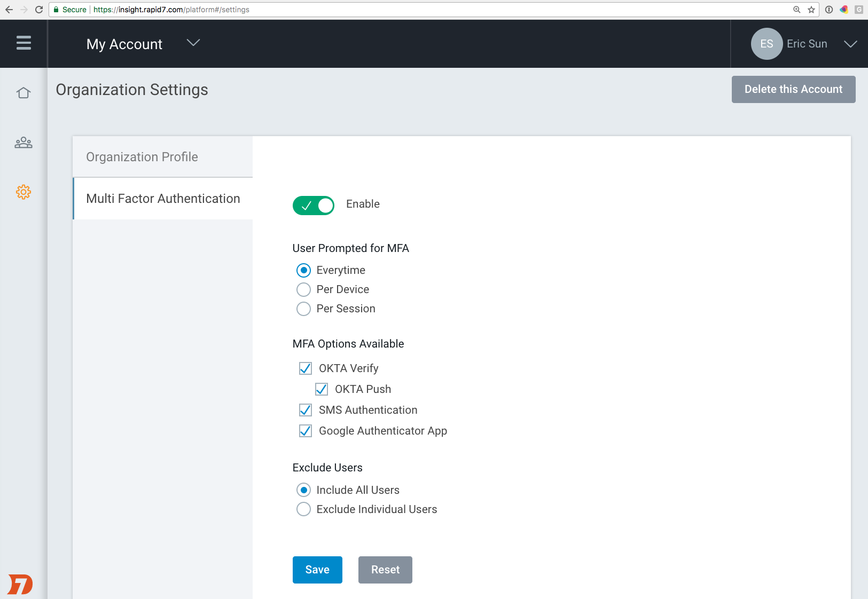868x599 pixels.
Task: Click the Rapid7 logo in sidebar
Action: click(20, 584)
